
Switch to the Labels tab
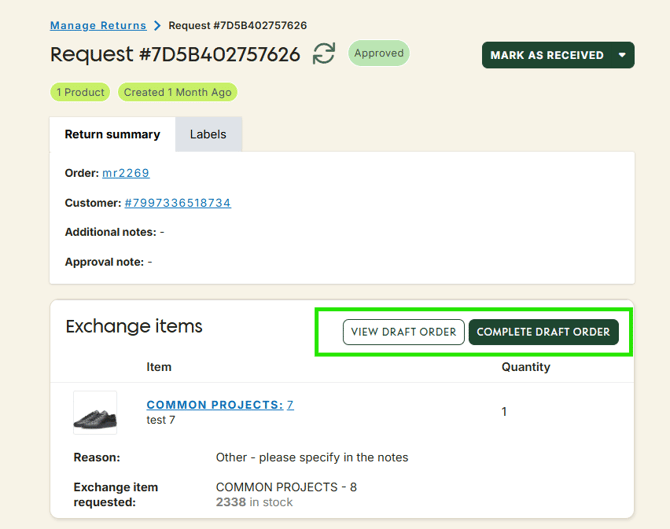point(208,134)
